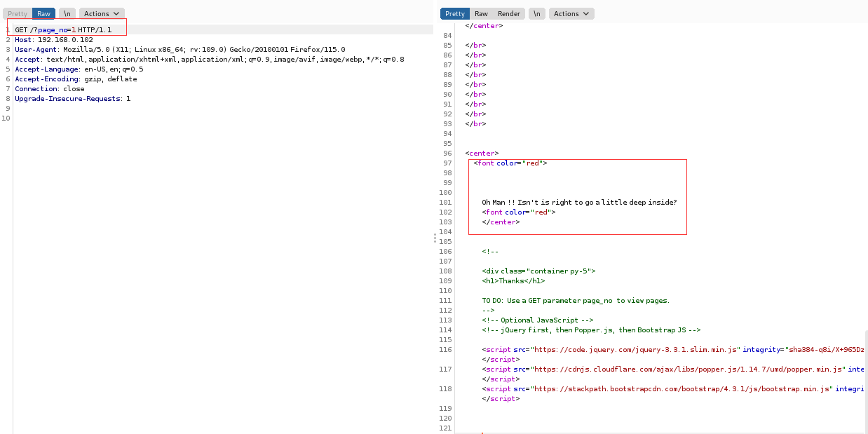Click the <!-- comment opener on line 106
Image resolution: width=868 pixels, height=434 pixels.
point(489,252)
